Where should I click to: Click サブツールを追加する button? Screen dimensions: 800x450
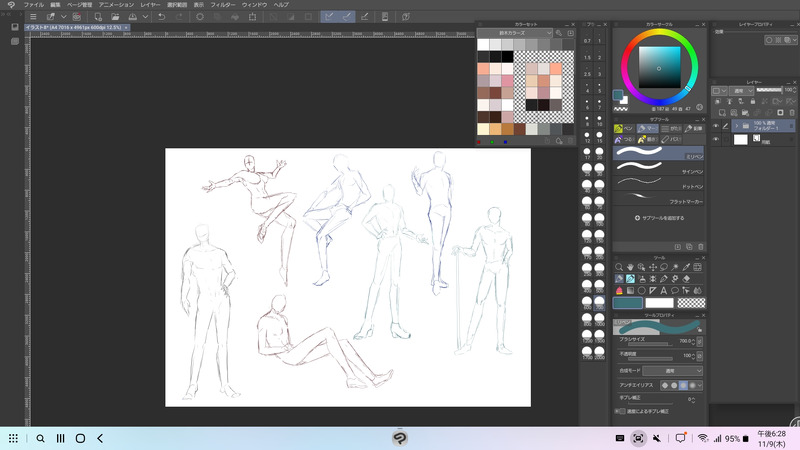(660, 217)
